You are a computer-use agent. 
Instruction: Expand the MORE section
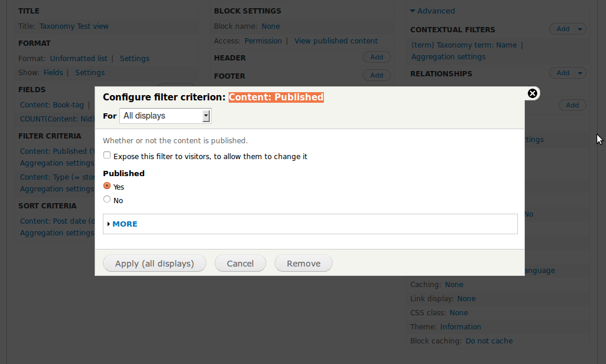pyautogui.click(x=125, y=224)
